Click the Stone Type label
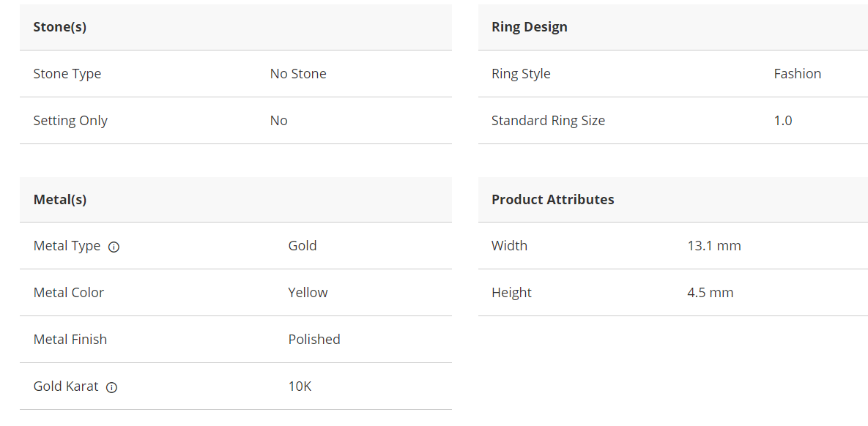The height and width of the screenshot is (426, 868). point(67,74)
